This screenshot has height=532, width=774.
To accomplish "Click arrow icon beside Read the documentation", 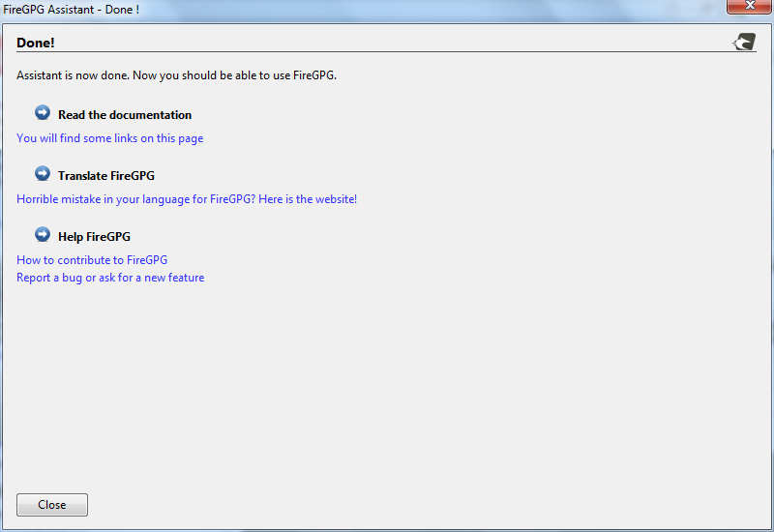I will (x=43, y=113).
